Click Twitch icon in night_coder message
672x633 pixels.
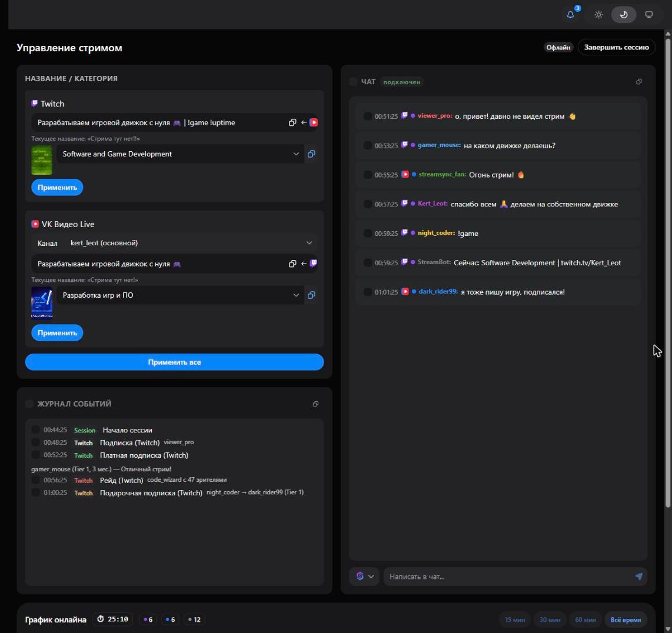(x=404, y=233)
